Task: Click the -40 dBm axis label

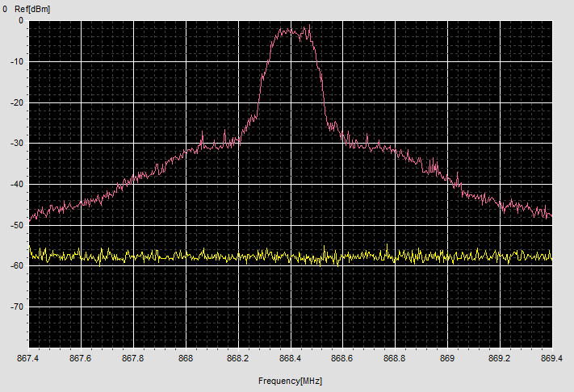Action: (17, 184)
